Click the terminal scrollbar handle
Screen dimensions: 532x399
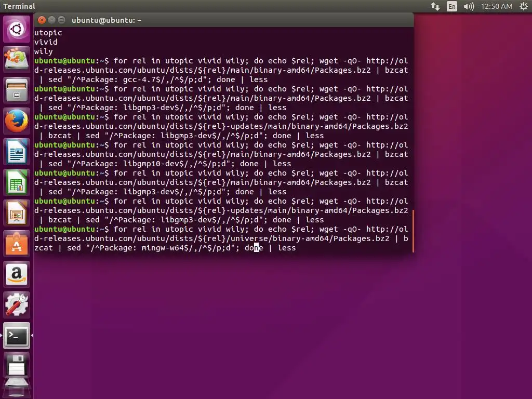413,231
